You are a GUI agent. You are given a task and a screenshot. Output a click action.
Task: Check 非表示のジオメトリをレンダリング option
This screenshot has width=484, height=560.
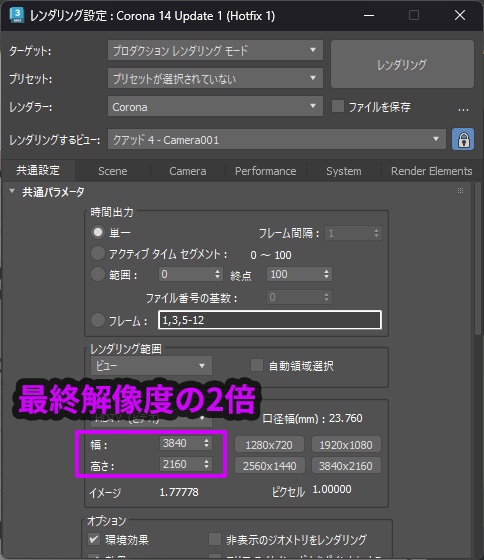pyautogui.click(x=215, y=539)
